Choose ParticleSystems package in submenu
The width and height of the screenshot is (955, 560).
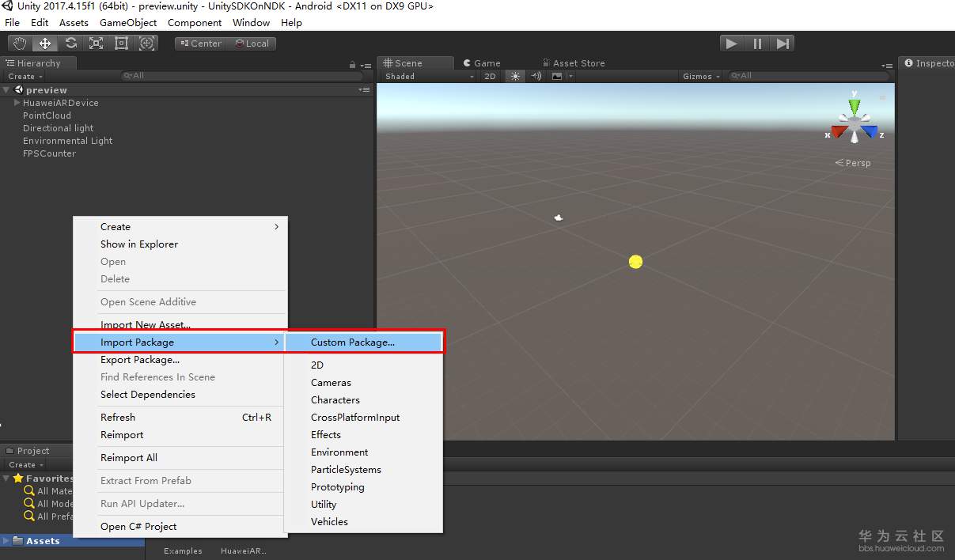pos(363,470)
